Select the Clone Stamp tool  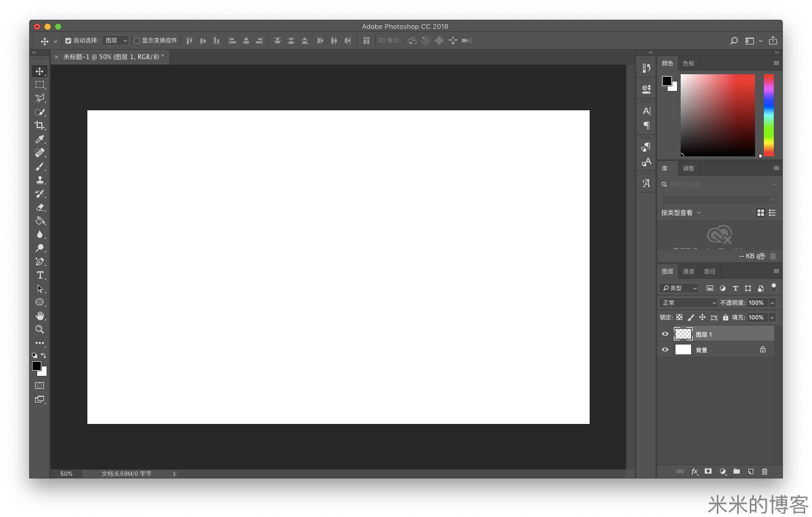(40, 180)
